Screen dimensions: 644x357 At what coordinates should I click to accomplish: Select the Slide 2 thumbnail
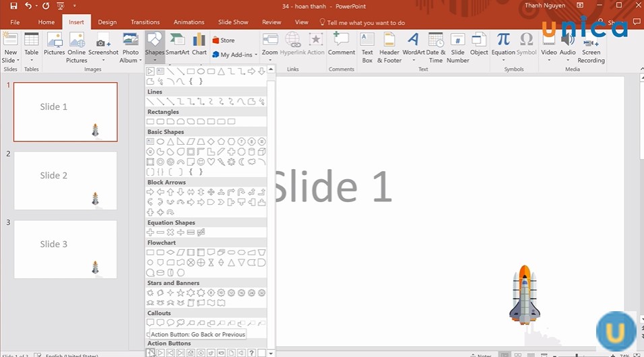65,181
